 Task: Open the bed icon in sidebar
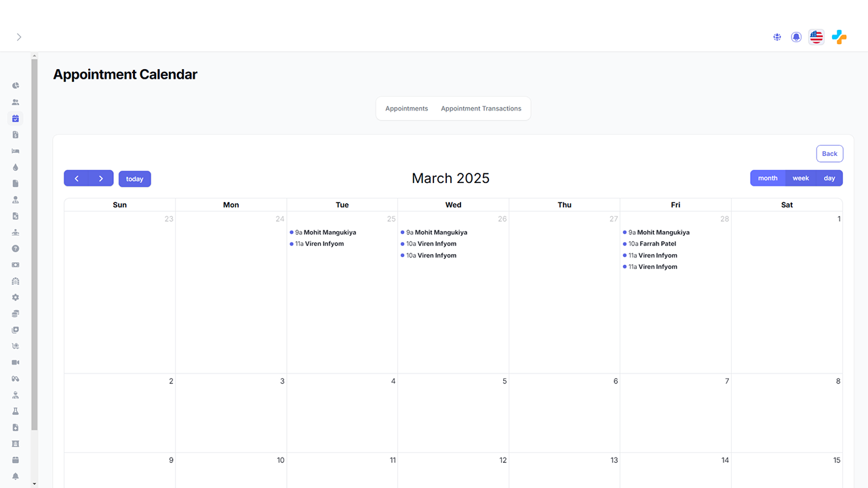click(x=16, y=151)
